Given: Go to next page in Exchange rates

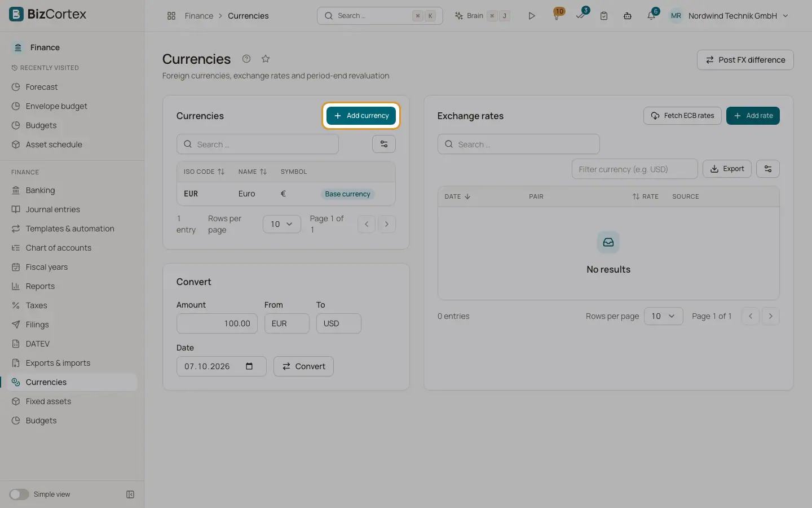Looking at the screenshot, I should 771,316.
